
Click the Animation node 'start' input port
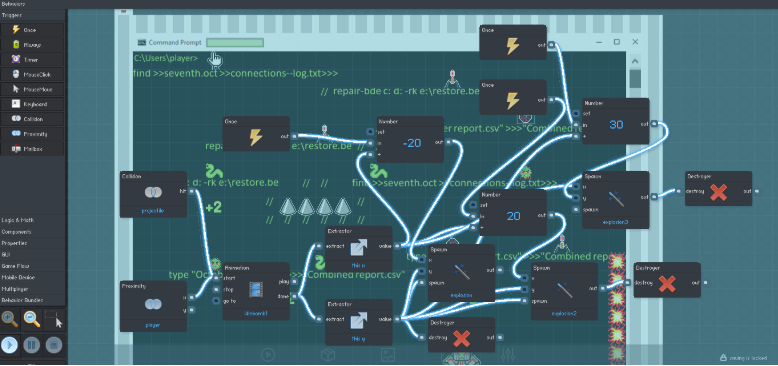216,278
